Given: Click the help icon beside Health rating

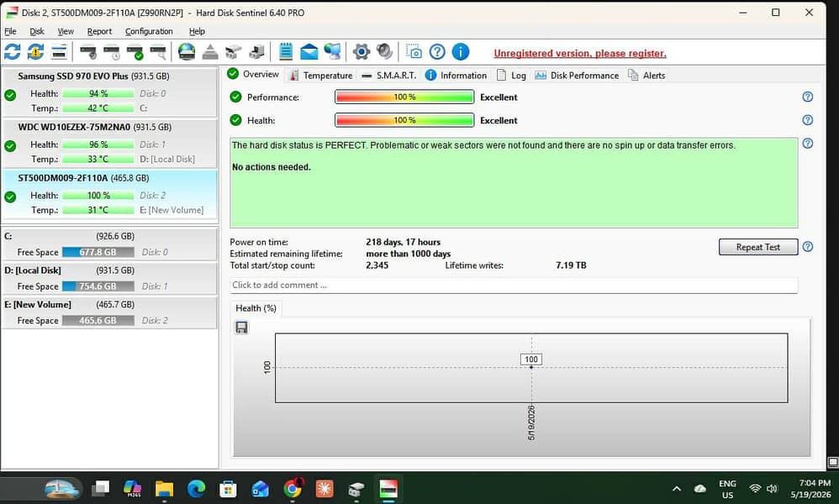Looking at the screenshot, I should pyautogui.click(x=808, y=120).
